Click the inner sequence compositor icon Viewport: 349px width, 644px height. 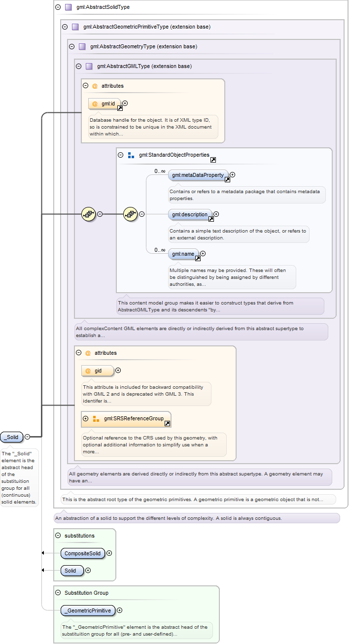(x=130, y=214)
